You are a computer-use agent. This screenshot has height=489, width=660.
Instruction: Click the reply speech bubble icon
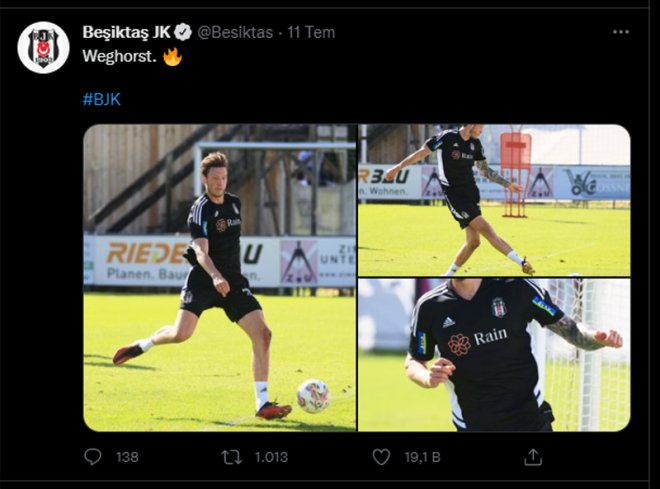point(93,457)
